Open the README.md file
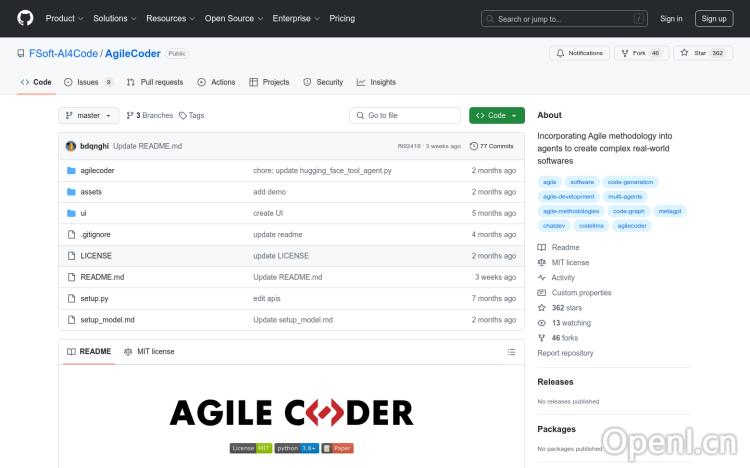This screenshot has width=750, height=468. 102,277
